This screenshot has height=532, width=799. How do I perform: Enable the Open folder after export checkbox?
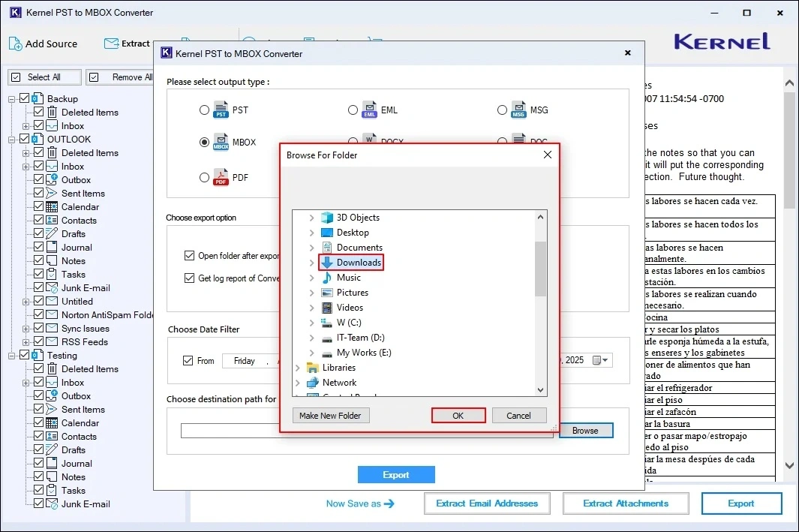coord(190,255)
